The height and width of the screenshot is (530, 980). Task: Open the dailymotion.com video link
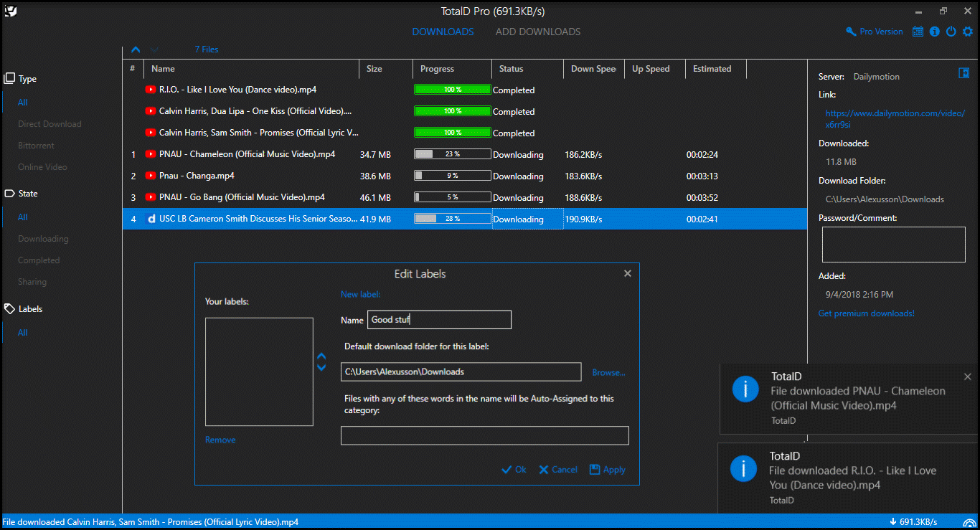pyautogui.click(x=895, y=119)
